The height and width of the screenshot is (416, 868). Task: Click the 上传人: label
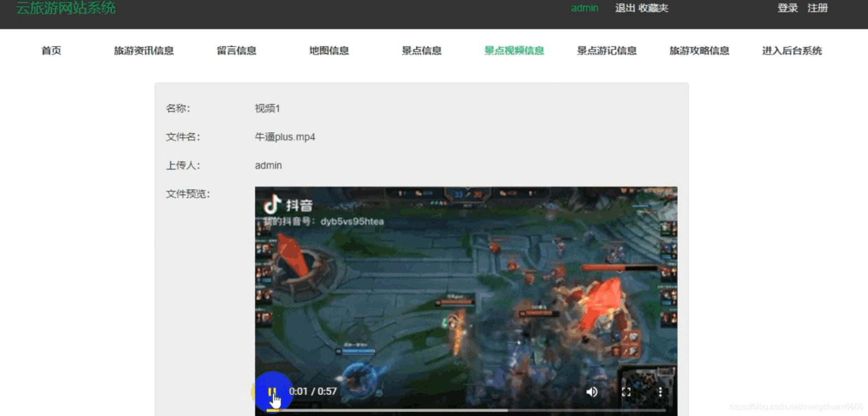[183, 165]
